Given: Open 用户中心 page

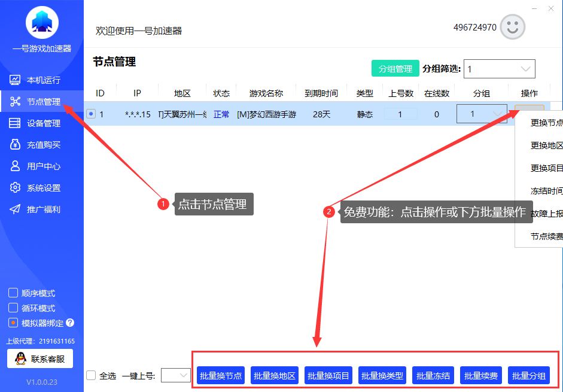Looking at the screenshot, I should pyautogui.click(x=42, y=166).
